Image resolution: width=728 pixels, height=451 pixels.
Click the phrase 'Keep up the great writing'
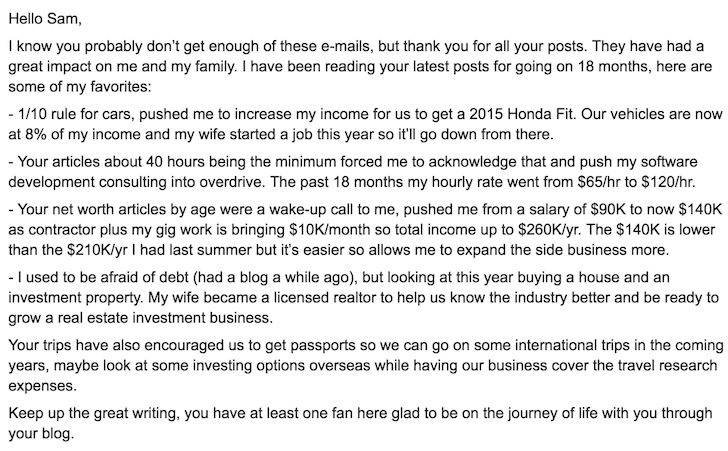94,413
